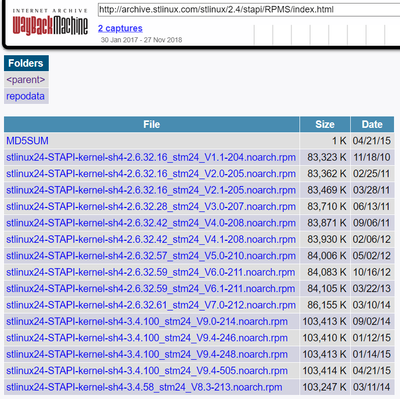400x399 pixels.
Task: Click the Date column header
Action: [x=372, y=124]
